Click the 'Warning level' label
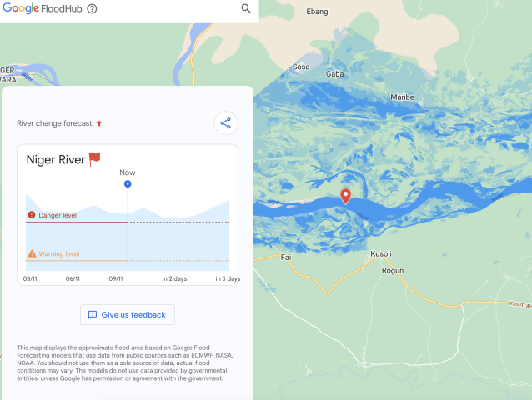Viewport: 532px width, 400px height. coord(59,254)
